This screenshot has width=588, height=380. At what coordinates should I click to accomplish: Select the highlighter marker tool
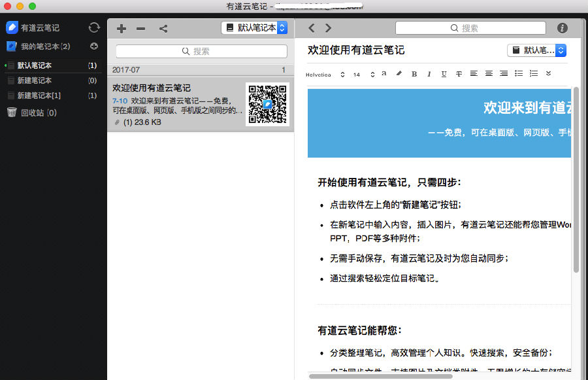399,73
